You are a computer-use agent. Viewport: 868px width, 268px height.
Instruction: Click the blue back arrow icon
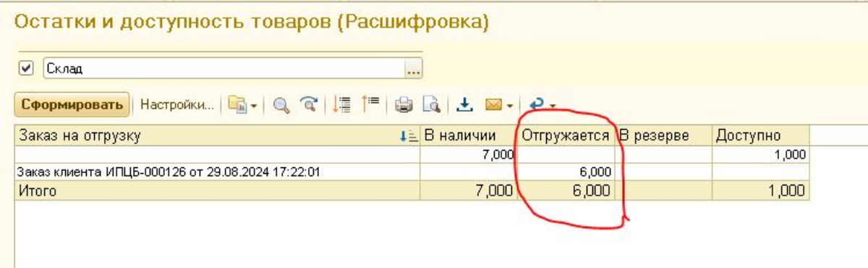click(537, 106)
